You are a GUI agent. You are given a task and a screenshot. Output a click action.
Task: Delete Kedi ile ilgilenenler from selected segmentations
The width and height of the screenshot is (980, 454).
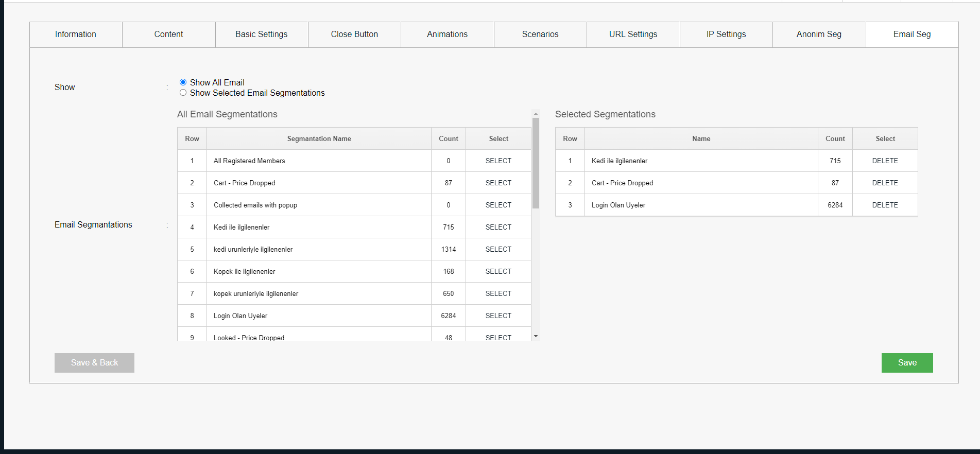point(885,161)
